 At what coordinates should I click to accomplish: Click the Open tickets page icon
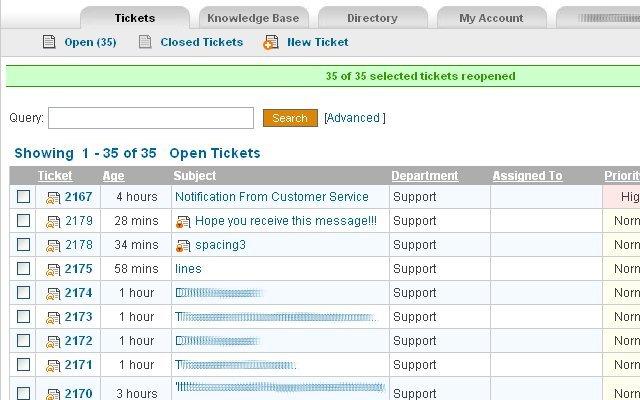click(49, 42)
